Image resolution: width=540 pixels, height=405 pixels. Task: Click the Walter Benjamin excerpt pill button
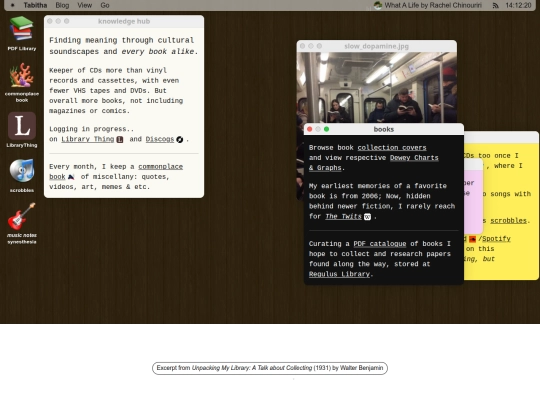(270, 368)
